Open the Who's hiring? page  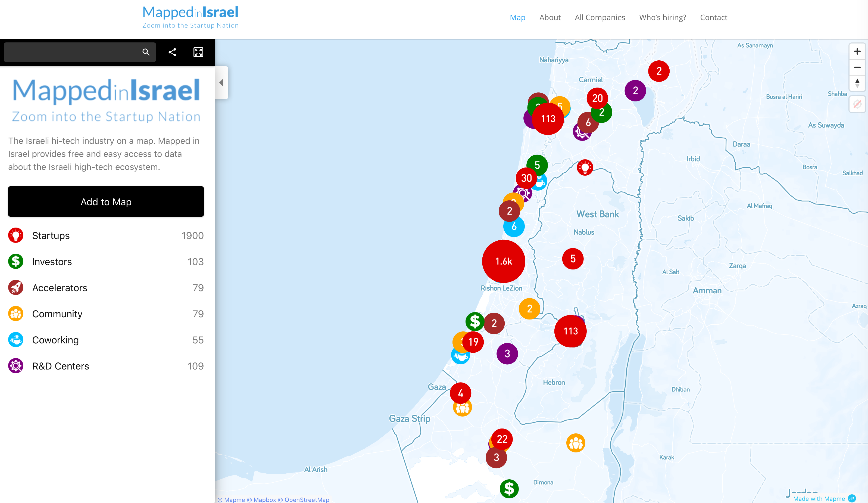click(x=662, y=17)
